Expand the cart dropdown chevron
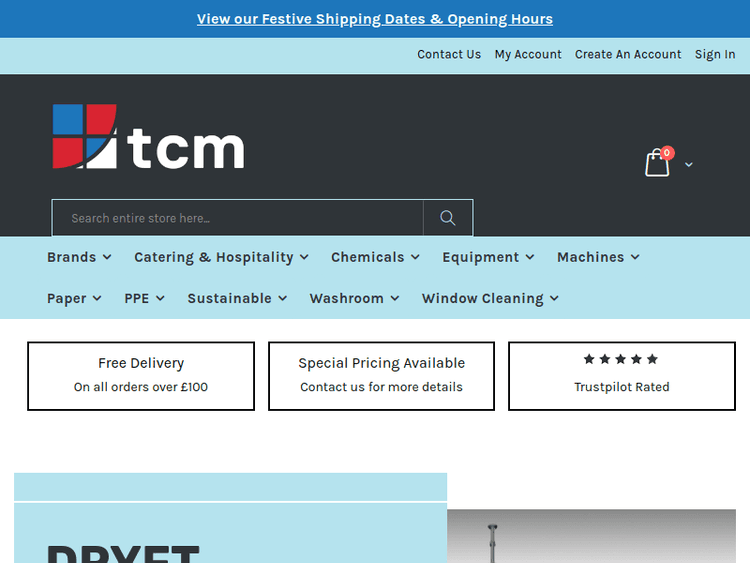This screenshot has width=750, height=563. [689, 165]
